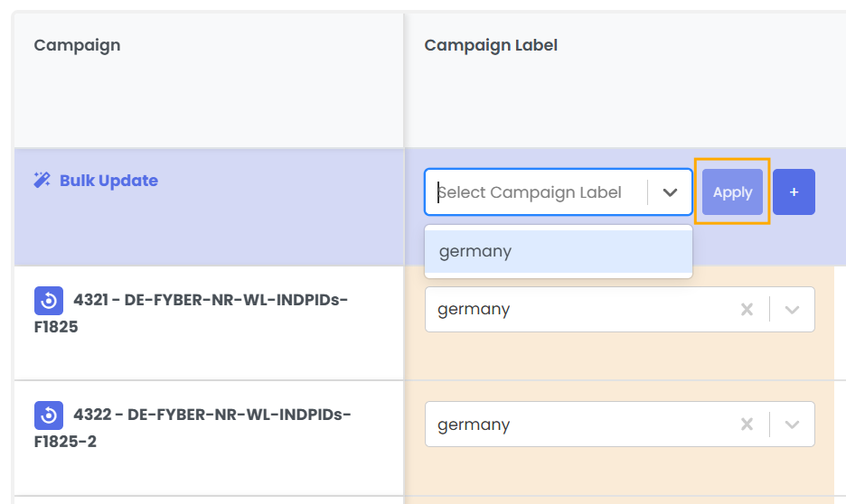This screenshot has width=846, height=504.
Task: Click the icon beside campaign 4322
Action: [x=48, y=415]
